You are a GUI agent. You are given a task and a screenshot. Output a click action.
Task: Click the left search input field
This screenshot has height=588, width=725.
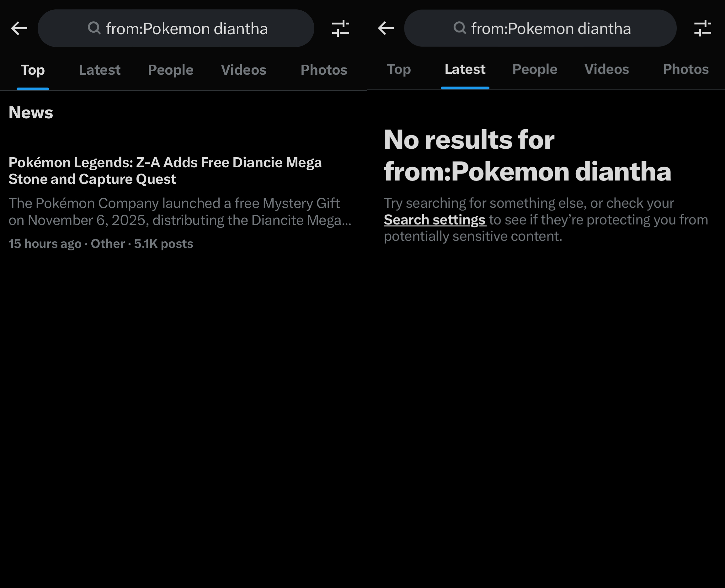point(186,29)
